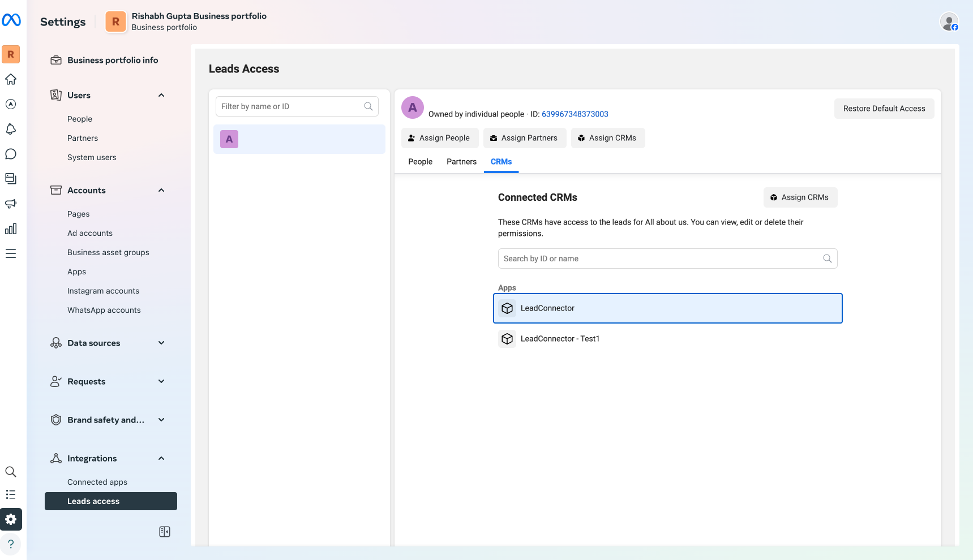The image size is (973, 560).
Task: Open WhatsApp accounts menu item
Action: click(104, 310)
